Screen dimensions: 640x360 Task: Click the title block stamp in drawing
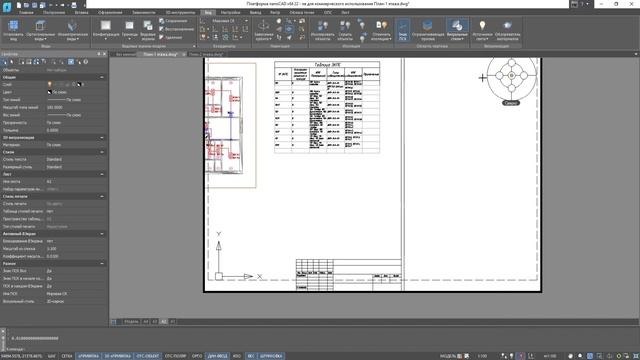349,275
